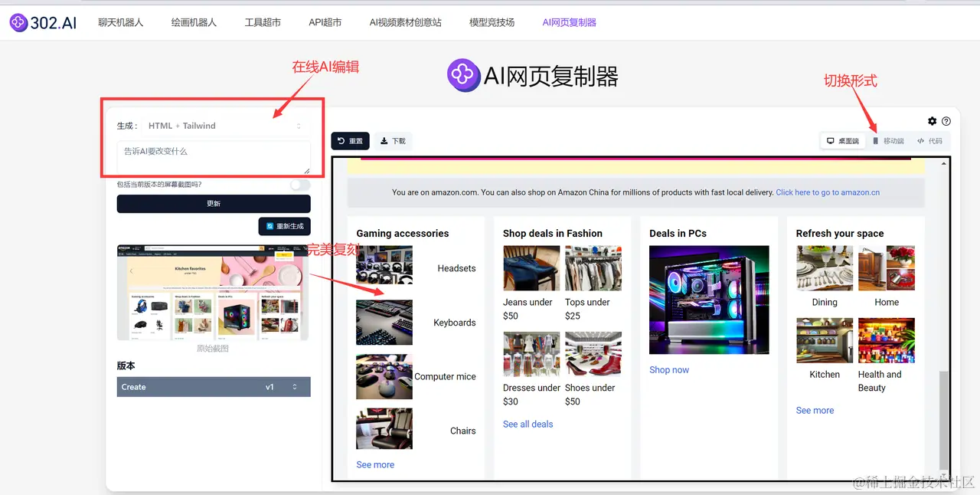Image resolution: width=980 pixels, height=495 pixels.
Task: Click the Shoes under $50 image
Action: 593,354
